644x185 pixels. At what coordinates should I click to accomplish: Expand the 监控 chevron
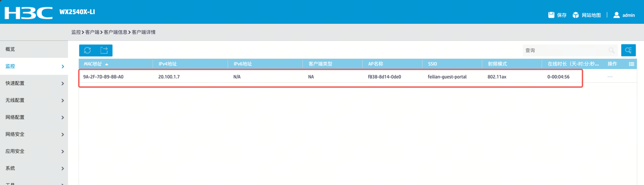[x=62, y=67]
